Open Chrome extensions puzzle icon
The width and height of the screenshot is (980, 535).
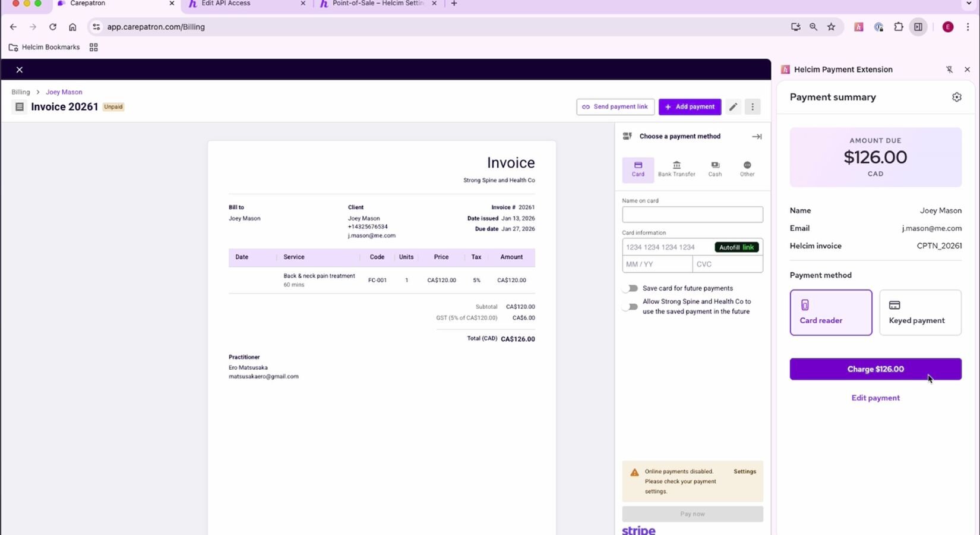898,27
